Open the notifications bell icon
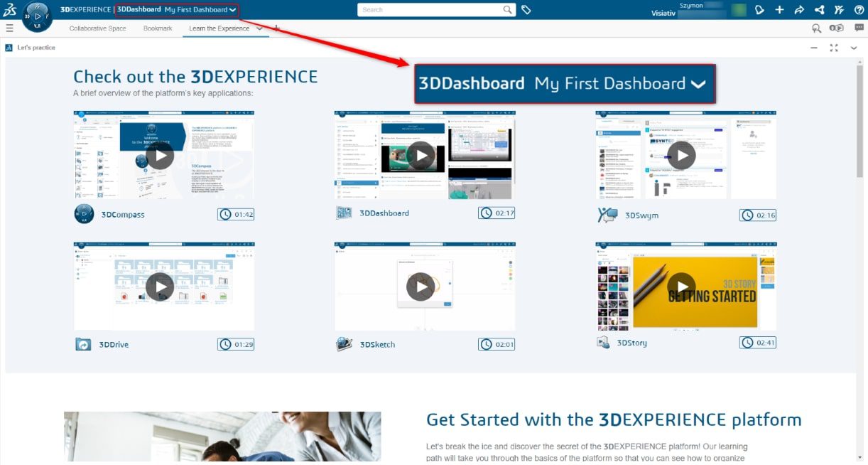Viewport: 868px width, 465px height. coord(759,10)
